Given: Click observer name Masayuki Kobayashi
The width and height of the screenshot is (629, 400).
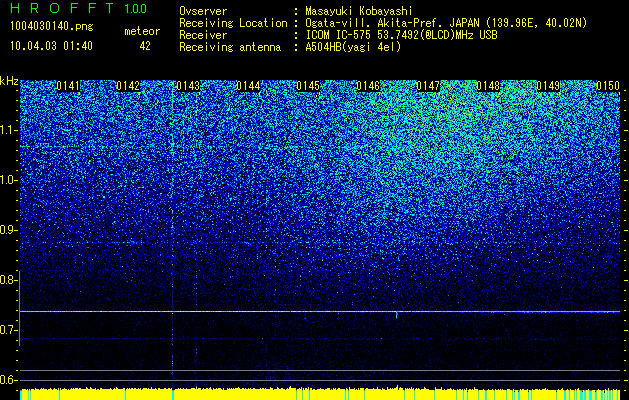Looking at the screenshot, I should 359,11.
